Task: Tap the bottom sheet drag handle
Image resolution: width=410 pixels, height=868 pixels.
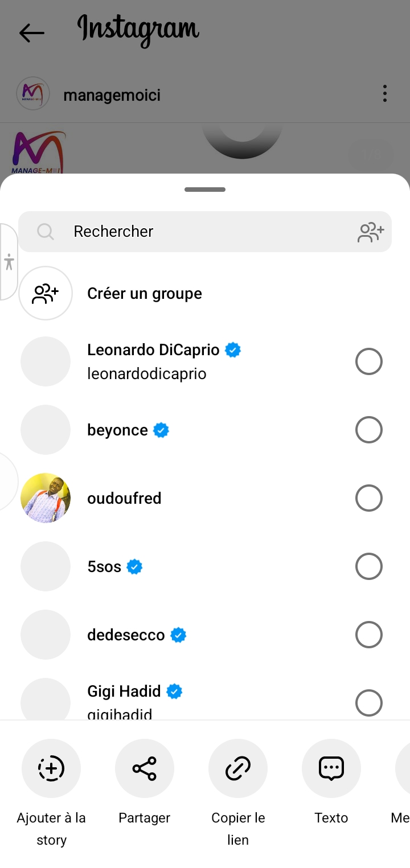Action: point(205,190)
